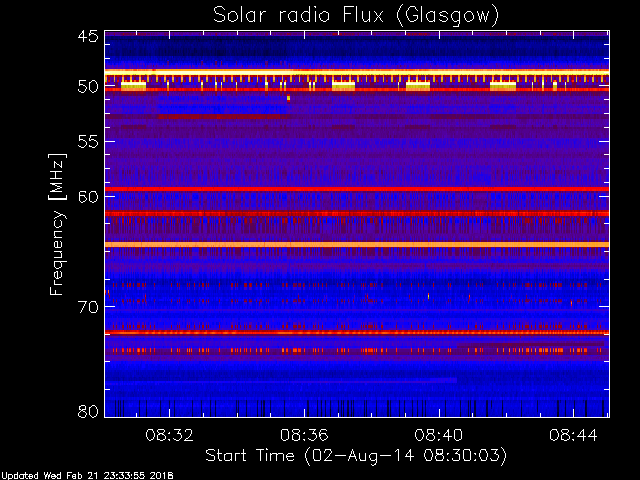The image size is (640, 480).
Task: Click the 50 frequency tick label
Action: [88, 87]
